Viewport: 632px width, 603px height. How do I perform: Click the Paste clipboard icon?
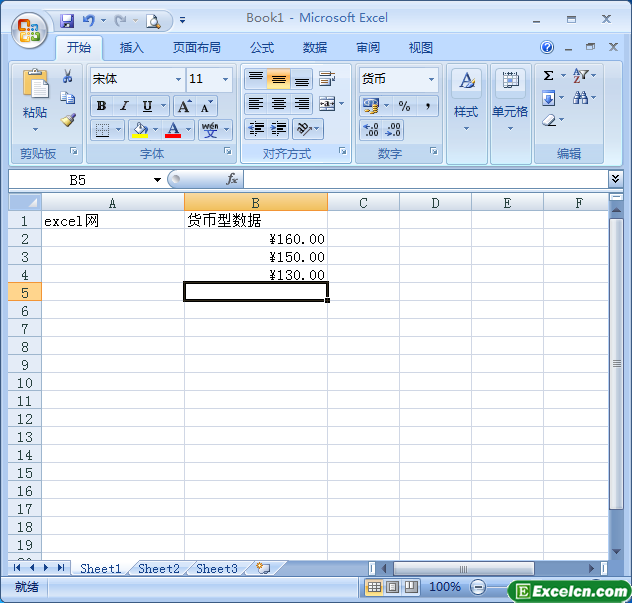(x=35, y=83)
